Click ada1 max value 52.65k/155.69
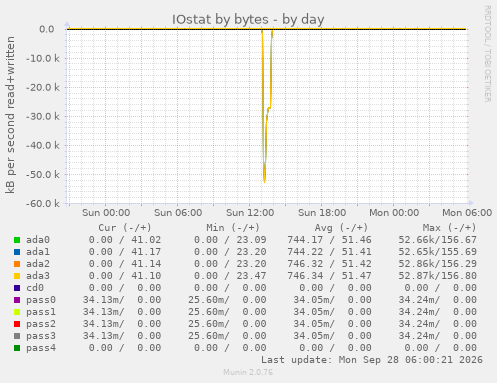497x383 pixels. tap(438, 252)
